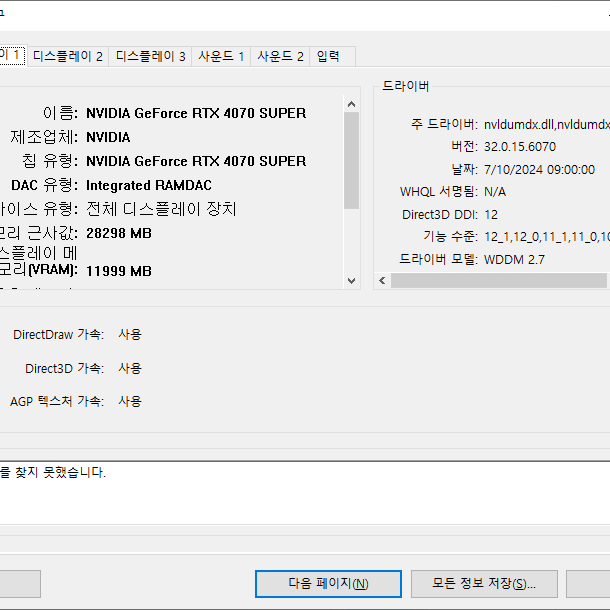This screenshot has height=610, width=610.
Task: Open the 디스플레이 3 tab
Action: tap(151, 56)
